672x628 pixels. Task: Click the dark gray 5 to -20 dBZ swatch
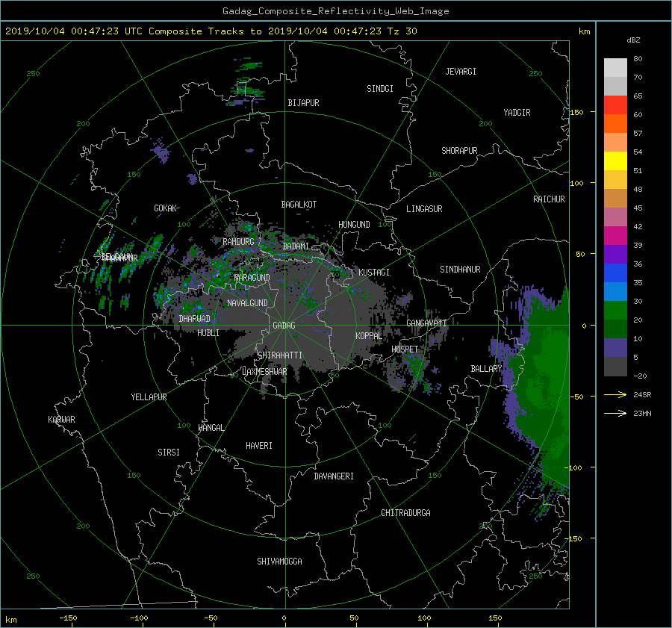click(615, 366)
